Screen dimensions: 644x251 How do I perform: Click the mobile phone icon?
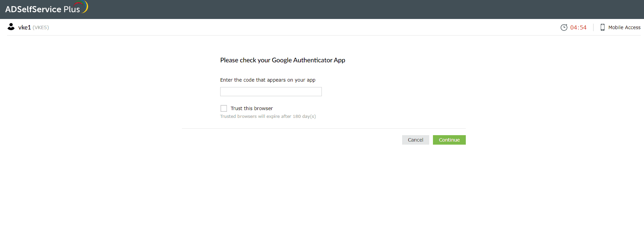602,27
